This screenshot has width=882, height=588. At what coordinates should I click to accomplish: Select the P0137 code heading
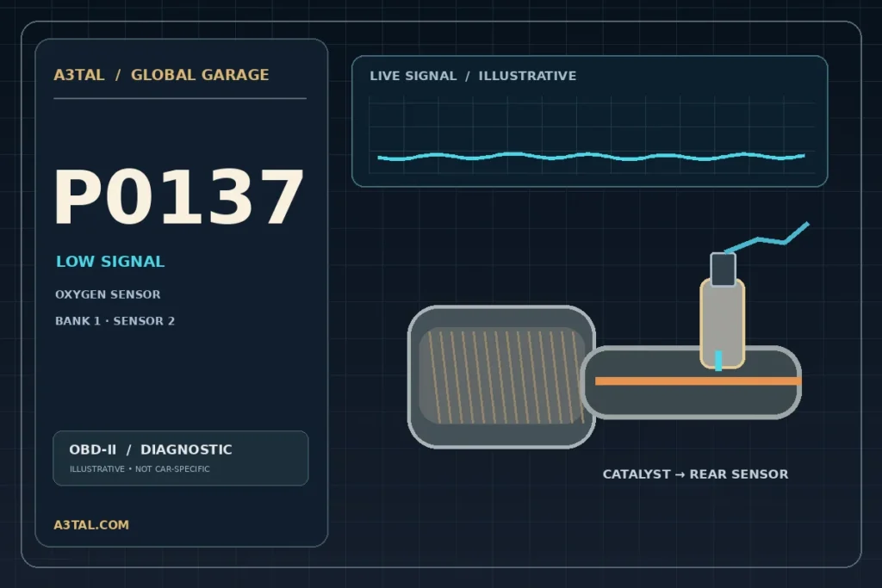pos(178,197)
